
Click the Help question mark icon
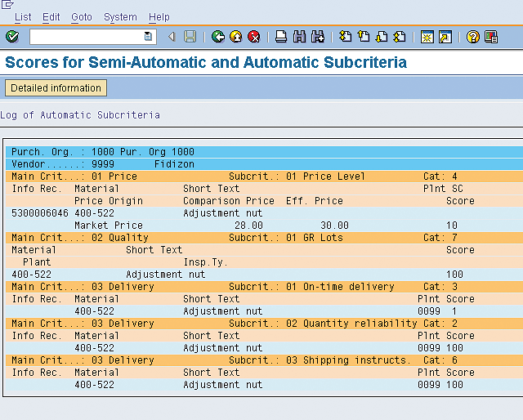[x=472, y=37]
